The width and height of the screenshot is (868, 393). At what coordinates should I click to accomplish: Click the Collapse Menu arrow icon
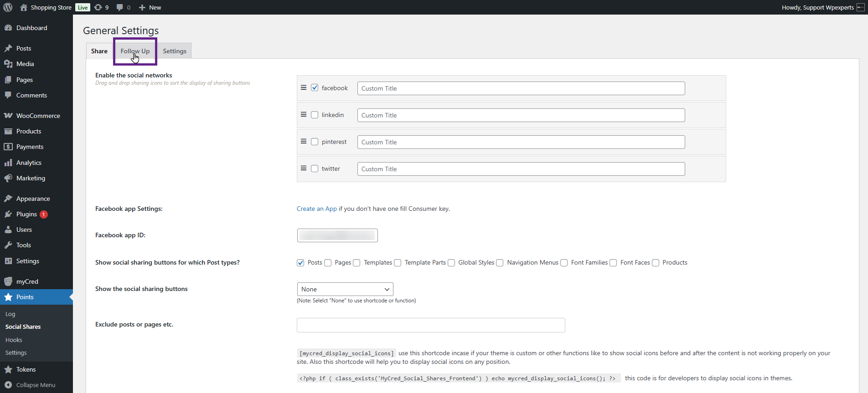(x=8, y=385)
